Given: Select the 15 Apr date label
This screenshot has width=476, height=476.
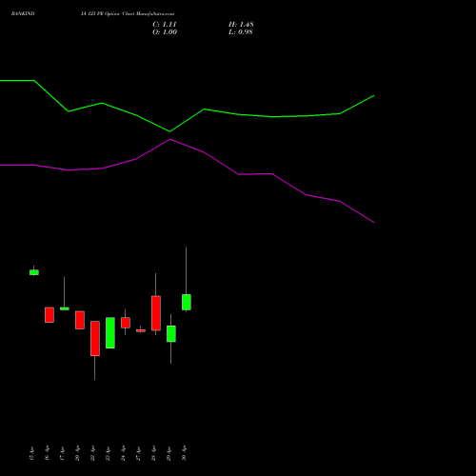Looking at the screenshot, I should pyautogui.click(x=31, y=453).
